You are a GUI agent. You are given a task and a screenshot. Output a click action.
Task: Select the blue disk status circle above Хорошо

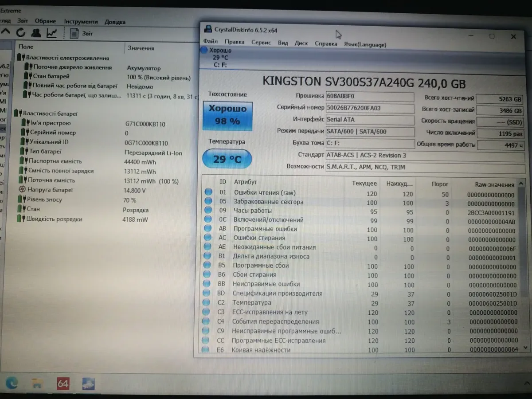(203, 51)
